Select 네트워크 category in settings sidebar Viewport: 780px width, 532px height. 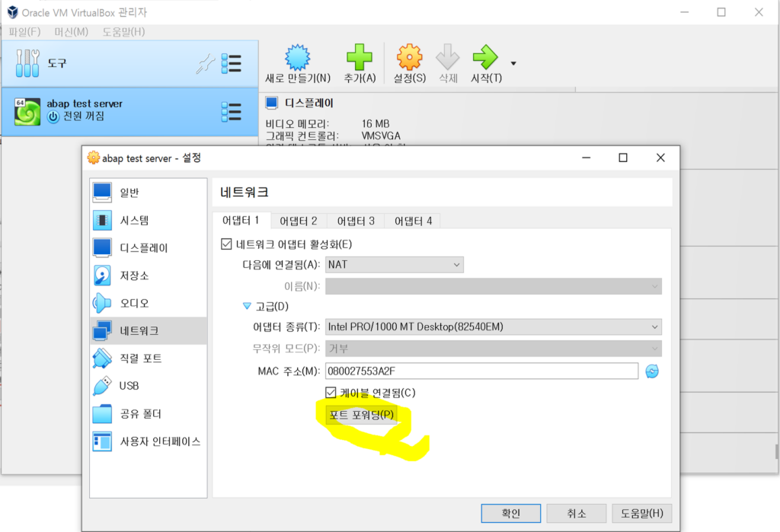click(x=149, y=330)
